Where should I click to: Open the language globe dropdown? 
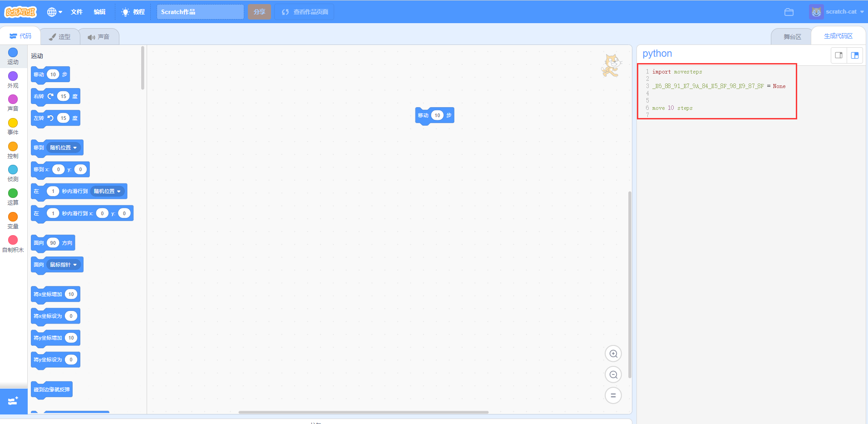(54, 12)
